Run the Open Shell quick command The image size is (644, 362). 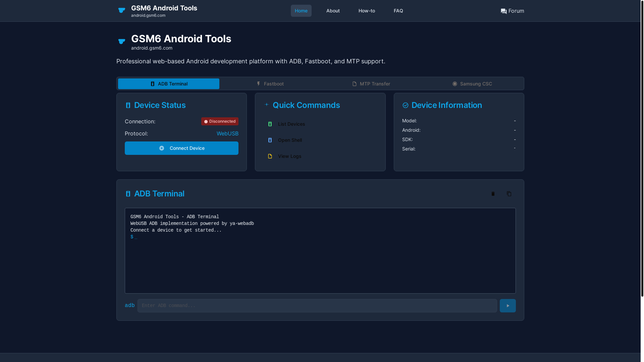tap(320, 140)
